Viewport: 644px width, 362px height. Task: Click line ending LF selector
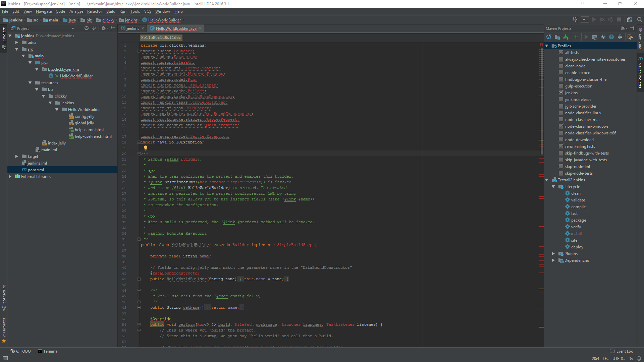click(605, 359)
